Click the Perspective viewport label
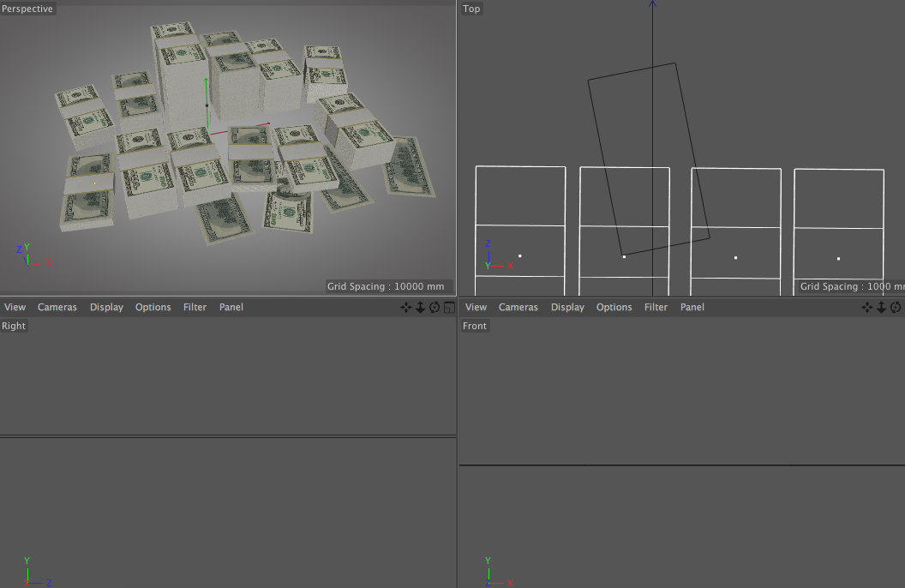Screen dimensions: 905x588 tap(27, 9)
